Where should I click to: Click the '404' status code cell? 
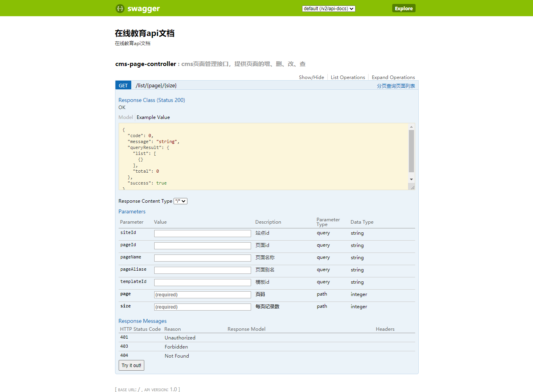click(124, 356)
